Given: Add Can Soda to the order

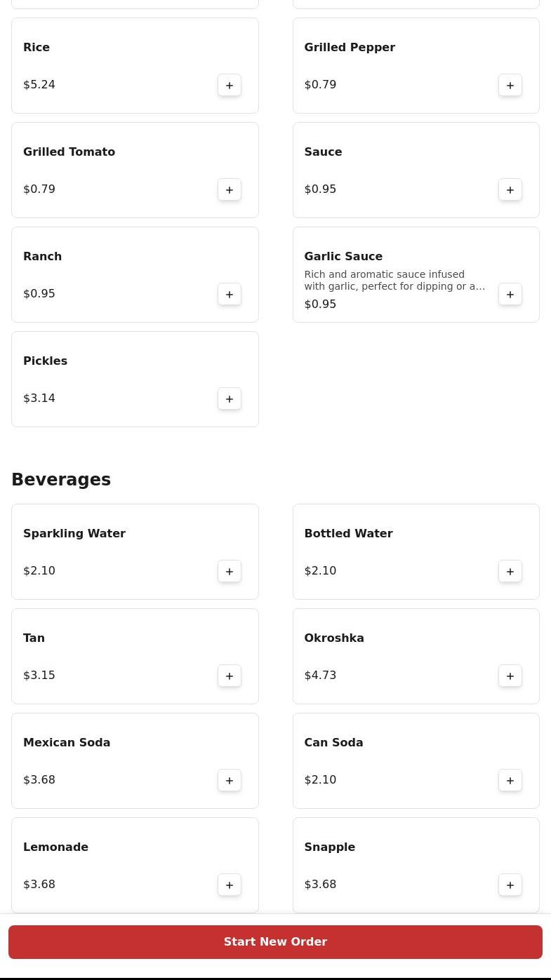Looking at the screenshot, I should 510,780.
